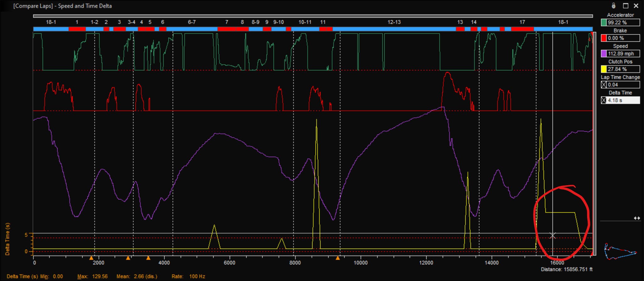Image resolution: width=644 pixels, height=281 pixels.
Task: Click the green Accelerator color swatch
Action: coord(604,23)
